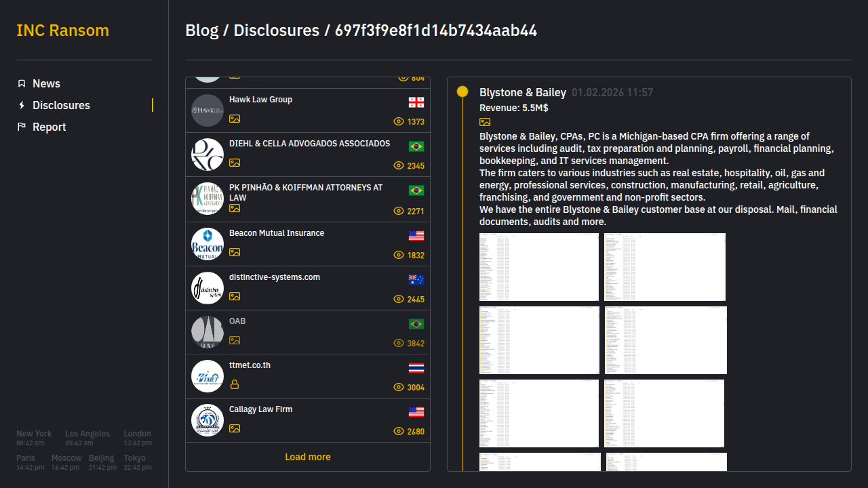Click the Report flag icon
Viewport: 868px width, 488px height.
(x=22, y=127)
